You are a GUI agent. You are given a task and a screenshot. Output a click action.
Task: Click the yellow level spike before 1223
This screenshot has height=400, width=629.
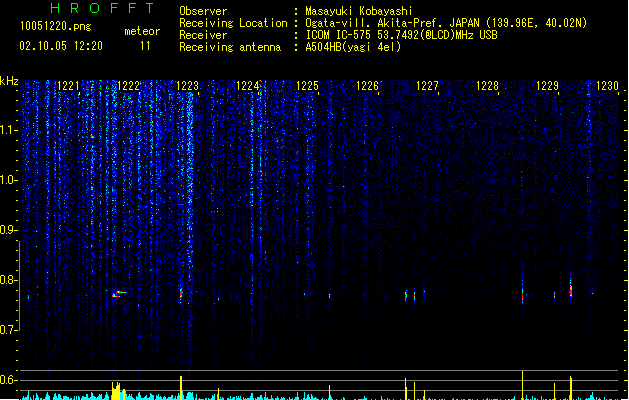click(181, 388)
